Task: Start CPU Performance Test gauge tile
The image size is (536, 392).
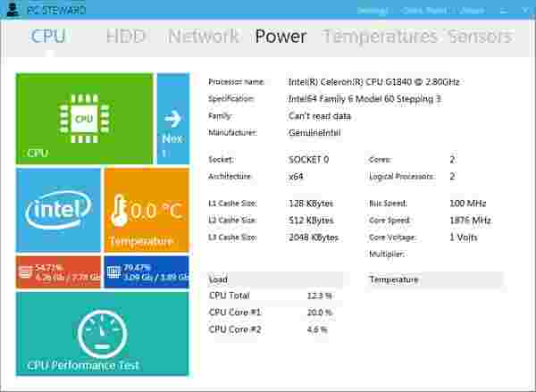Action: coord(102,334)
